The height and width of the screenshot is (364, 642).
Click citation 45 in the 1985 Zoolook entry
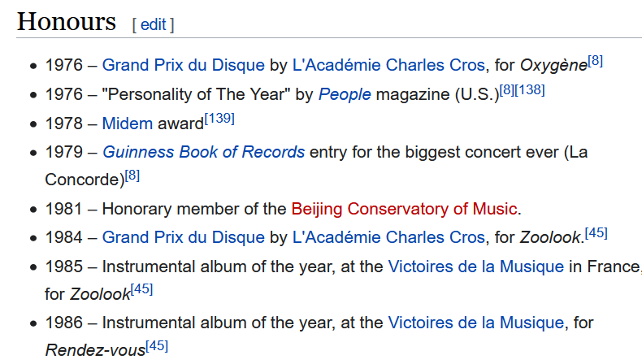pos(141,288)
